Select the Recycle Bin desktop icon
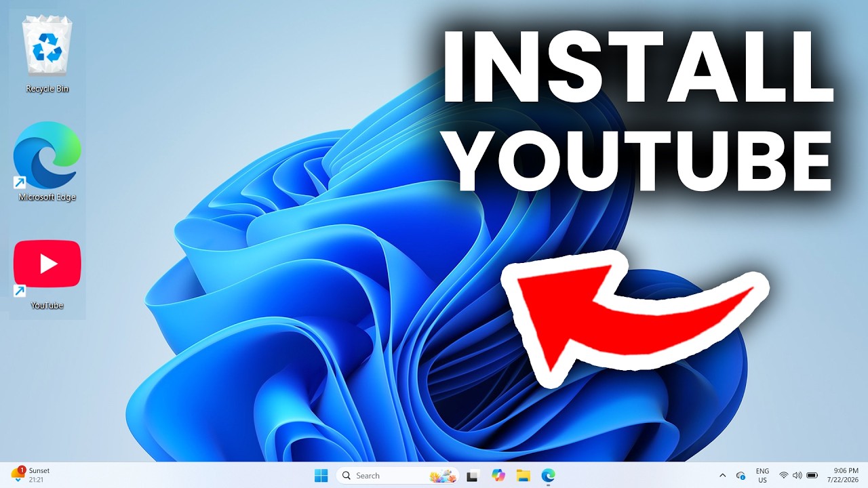This screenshot has height=488, width=868. (x=47, y=45)
